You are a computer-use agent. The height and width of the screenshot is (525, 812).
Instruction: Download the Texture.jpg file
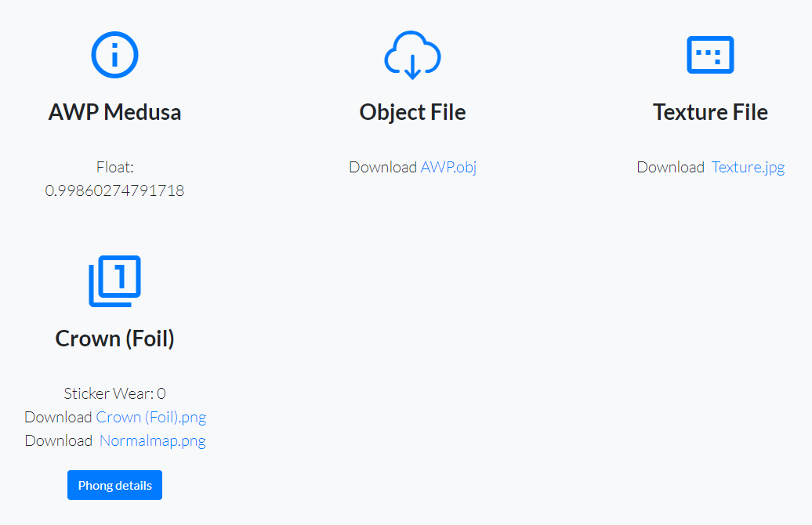click(x=748, y=167)
